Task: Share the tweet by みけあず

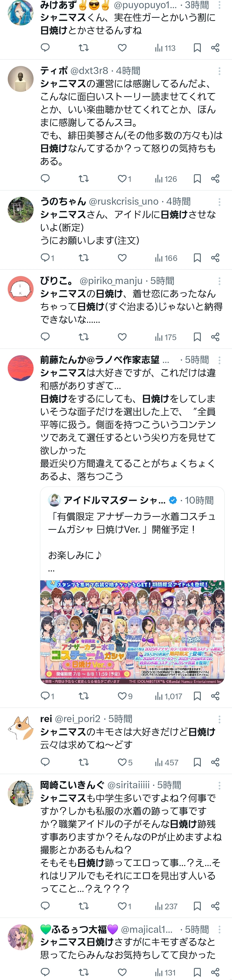Action: coord(215,47)
